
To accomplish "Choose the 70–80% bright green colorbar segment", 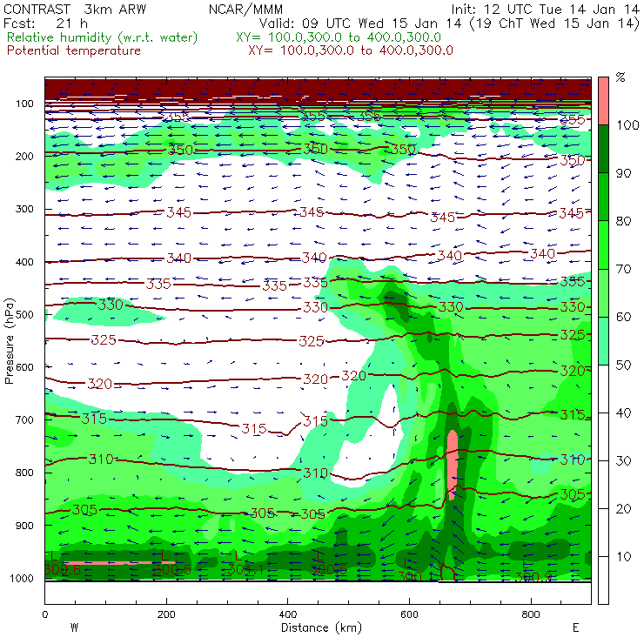I will (x=603, y=245).
